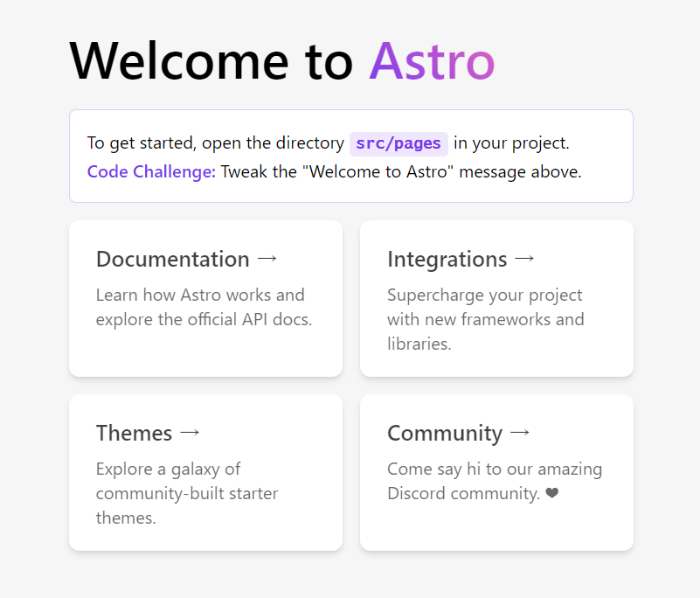
Task: Click the Community card description text
Action: click(495, 481)
